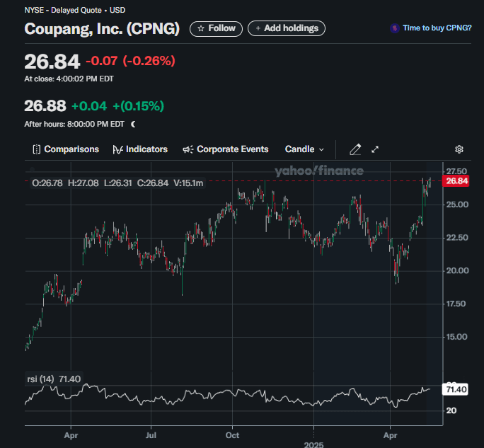Click the Indicators wave icon

pyautogui.click(x=117, y=149)
